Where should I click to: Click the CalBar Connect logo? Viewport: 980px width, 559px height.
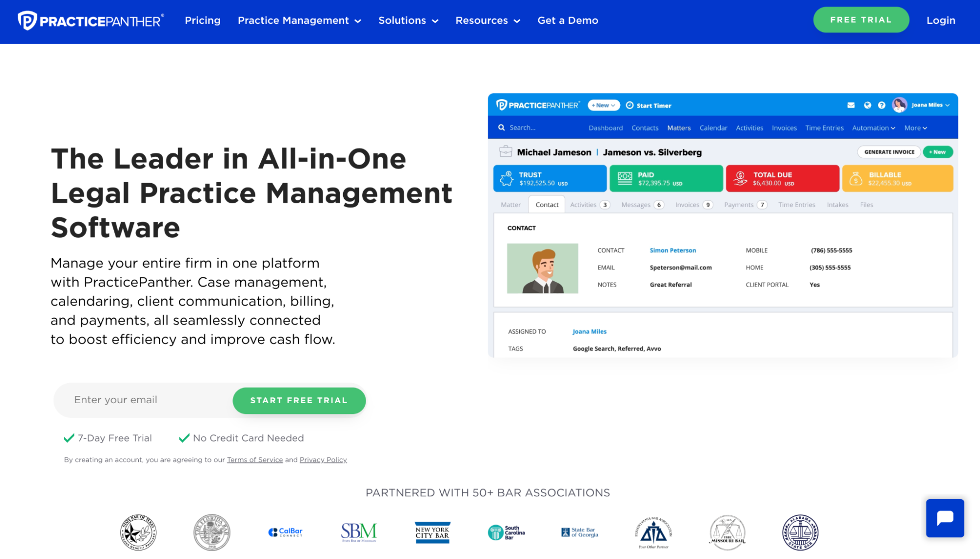tap(285, 532)
